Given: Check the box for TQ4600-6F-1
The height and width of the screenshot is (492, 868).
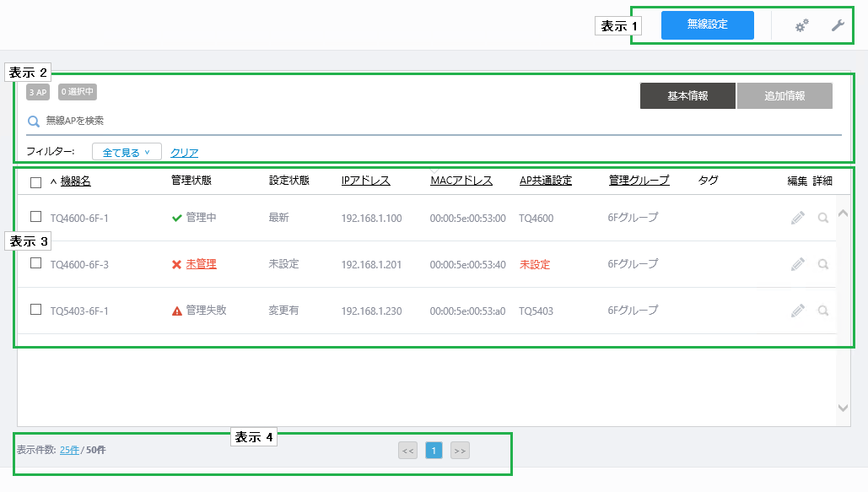Looking at the screenshot, I should point(36,217).
